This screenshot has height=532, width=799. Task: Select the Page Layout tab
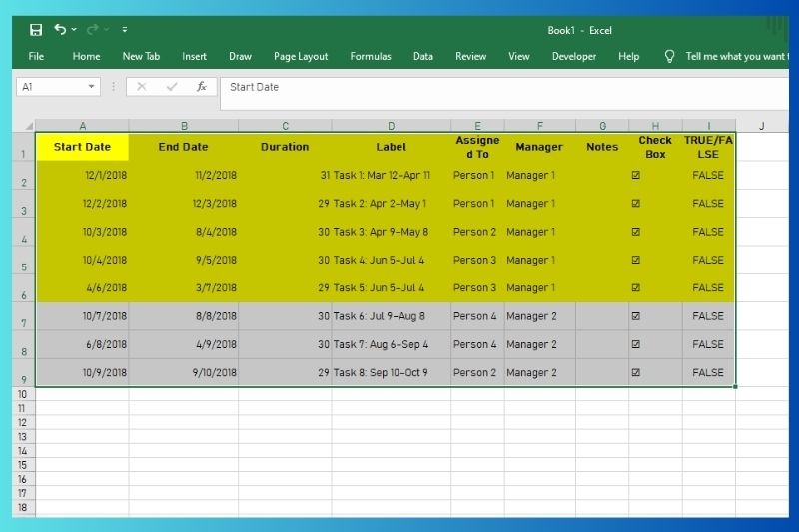point(301,56)
